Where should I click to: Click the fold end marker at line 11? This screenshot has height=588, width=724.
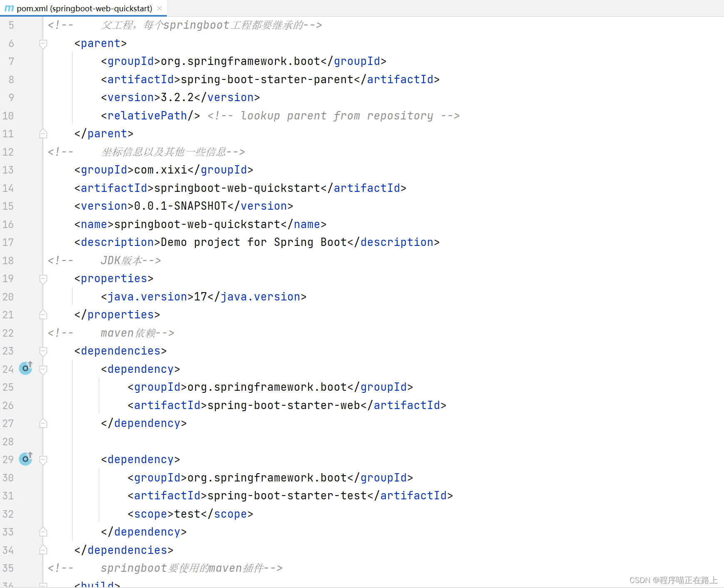click(x=43, y=134)
